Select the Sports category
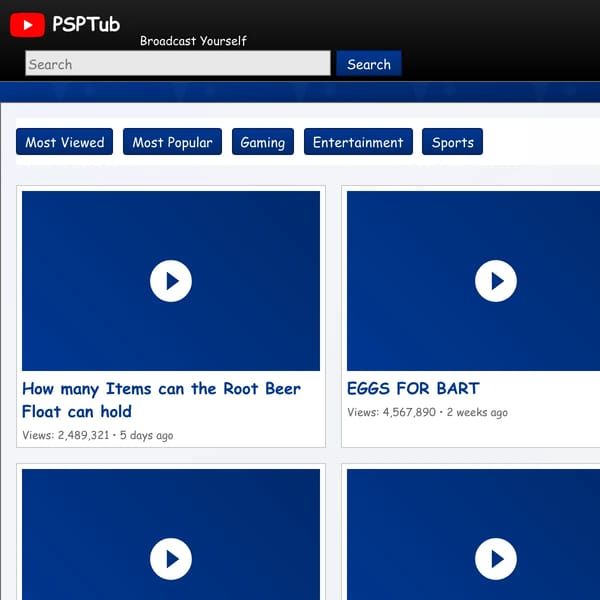Viewport: 600px width, 600px height. pos(452,142)
